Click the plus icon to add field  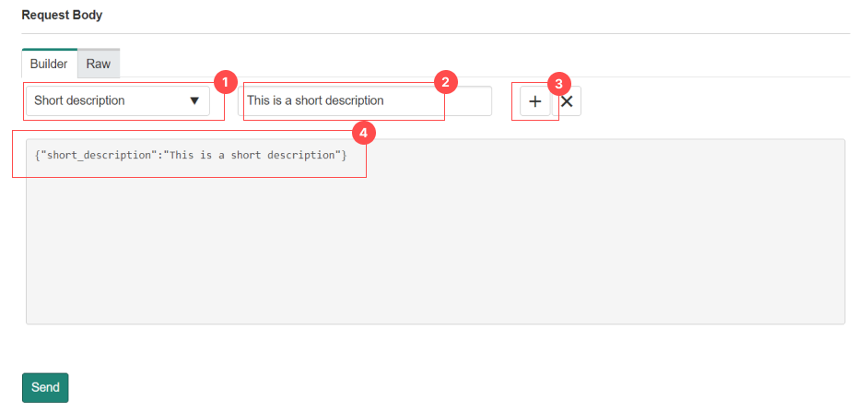coord(534,101)
